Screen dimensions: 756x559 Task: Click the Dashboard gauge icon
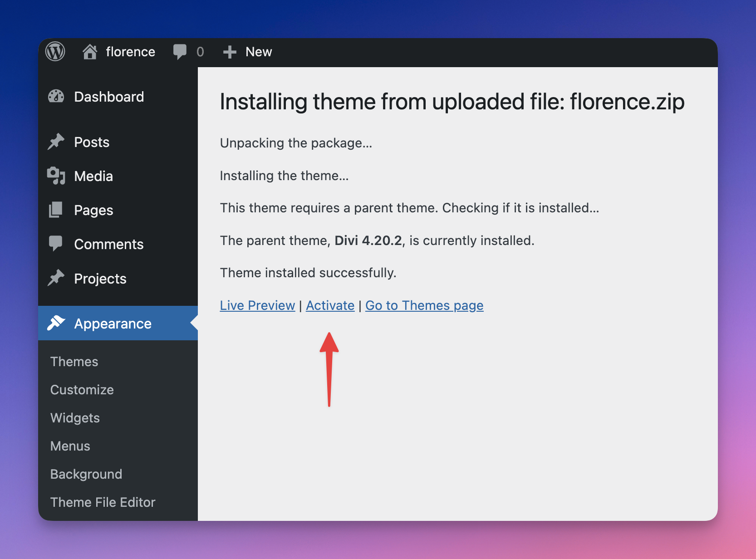(x=56, y=97)
